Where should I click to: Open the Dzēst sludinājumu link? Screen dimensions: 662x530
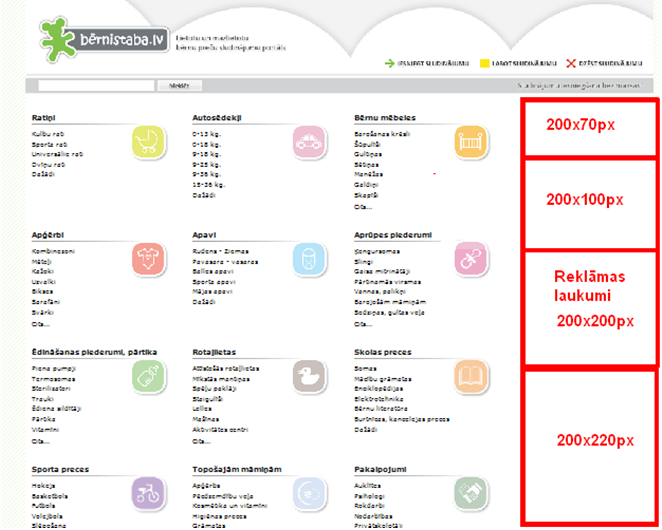pyautogui.click(x=610, y=63)
